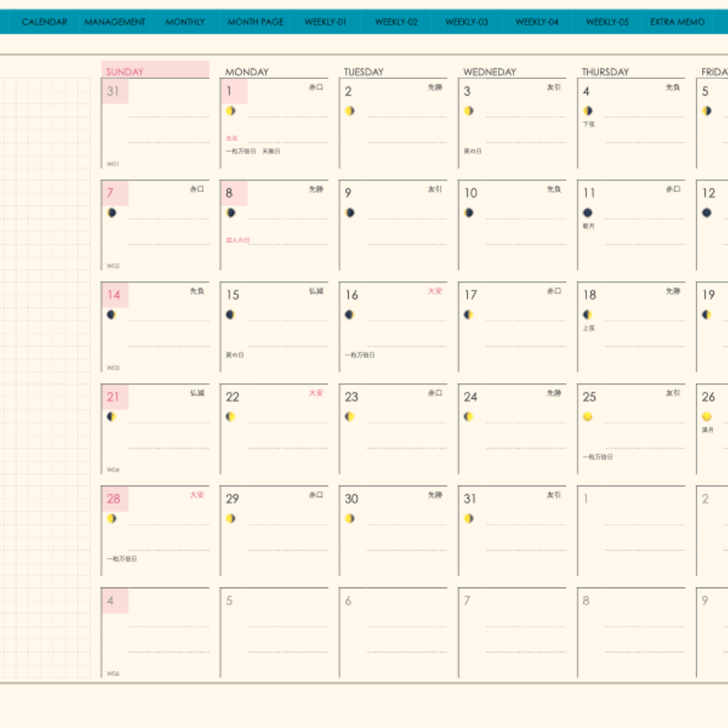This screenshot has width=728, height=728.
Task: Click the nearly full moon icon on the 25th
Action: [587, 416]
